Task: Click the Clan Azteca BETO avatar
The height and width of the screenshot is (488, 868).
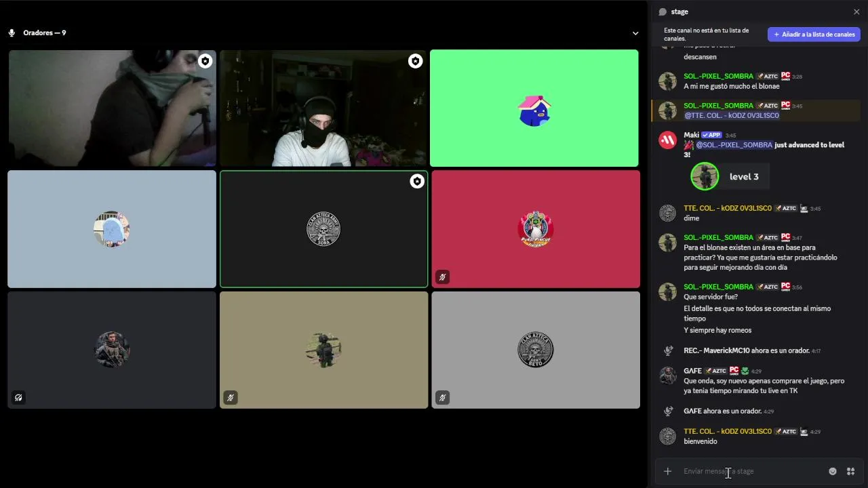Action: point(536,350)
